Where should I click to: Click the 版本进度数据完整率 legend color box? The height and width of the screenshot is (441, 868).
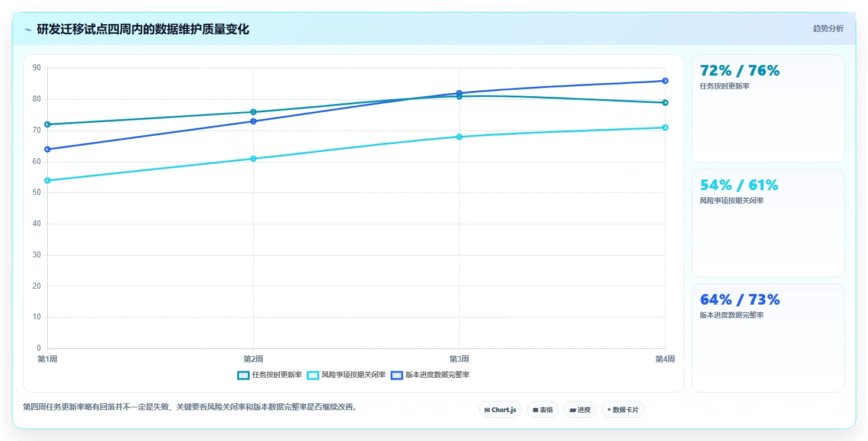(x=397, y=375)
